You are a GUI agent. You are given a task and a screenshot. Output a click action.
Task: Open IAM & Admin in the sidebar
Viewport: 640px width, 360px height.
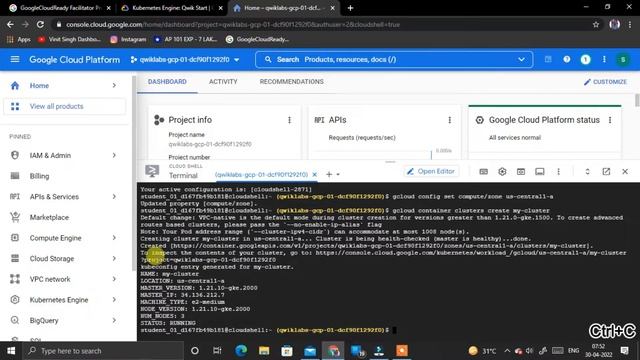coord(50,156)
